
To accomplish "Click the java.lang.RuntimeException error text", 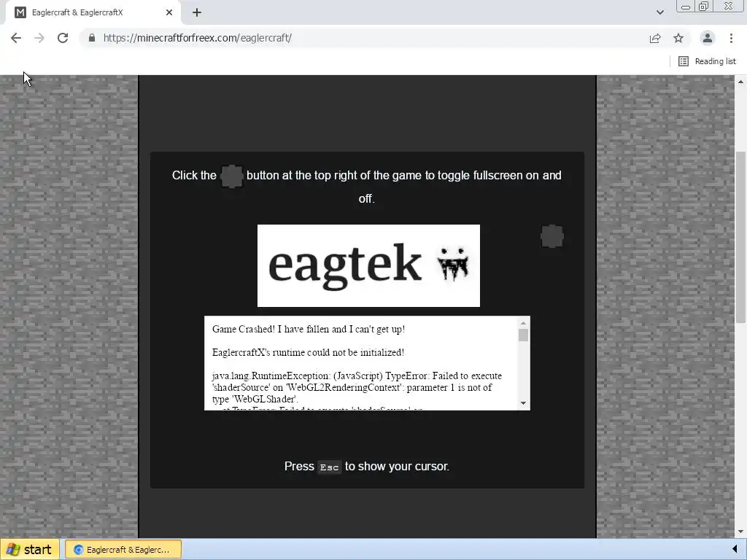I will (x=357, y=387).
